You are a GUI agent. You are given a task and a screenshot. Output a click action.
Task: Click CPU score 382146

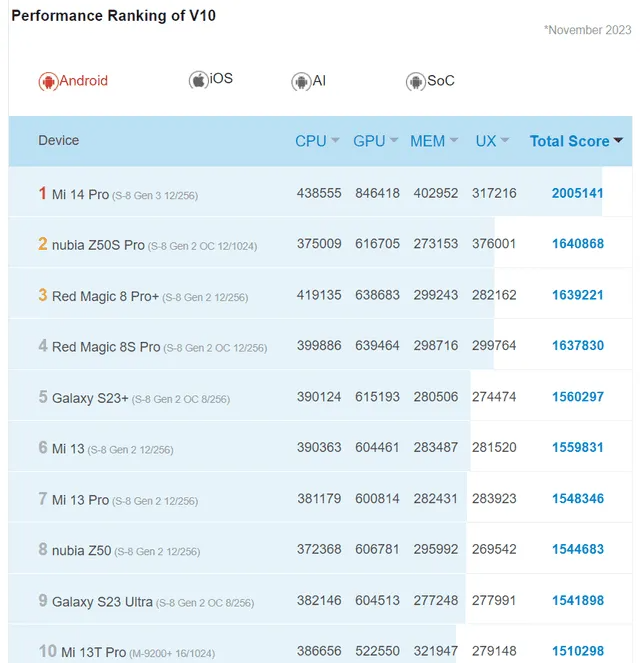pos(319,600)
